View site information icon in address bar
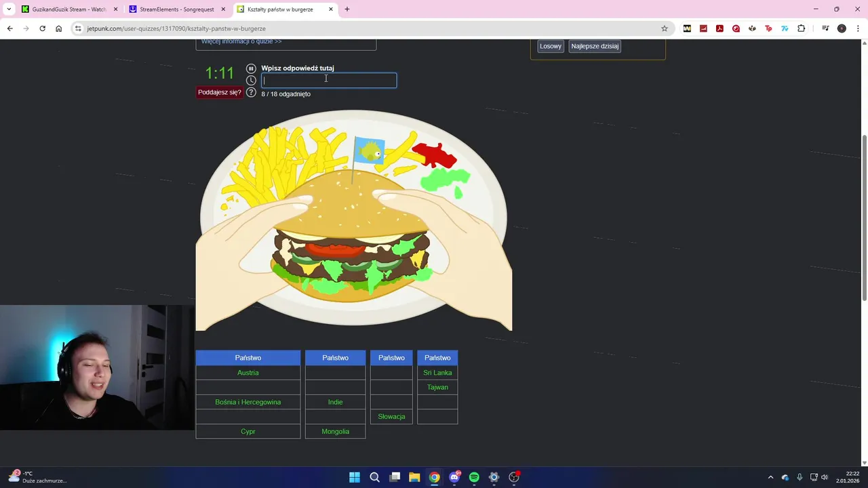868x488 pixels. pos(78,28)
